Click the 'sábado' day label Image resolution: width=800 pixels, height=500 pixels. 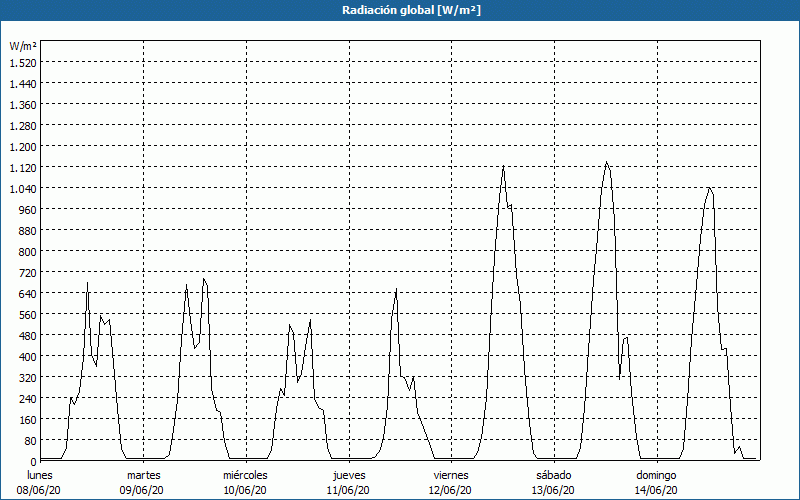click(554, 475)
